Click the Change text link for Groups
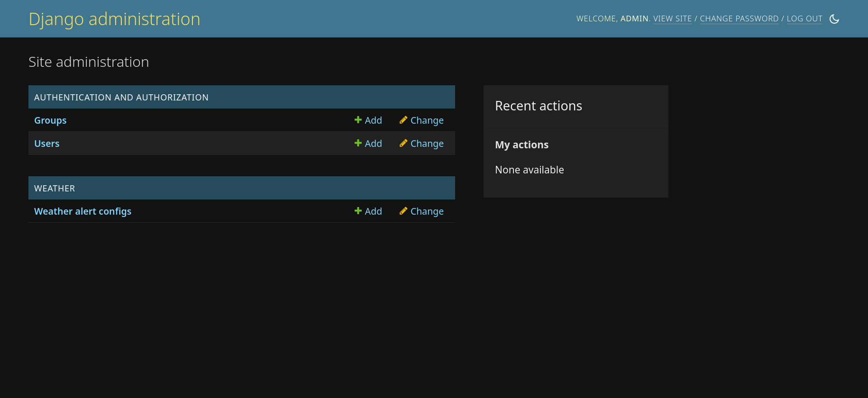Viewport: 868px width, 398px height. coord(427,120)
